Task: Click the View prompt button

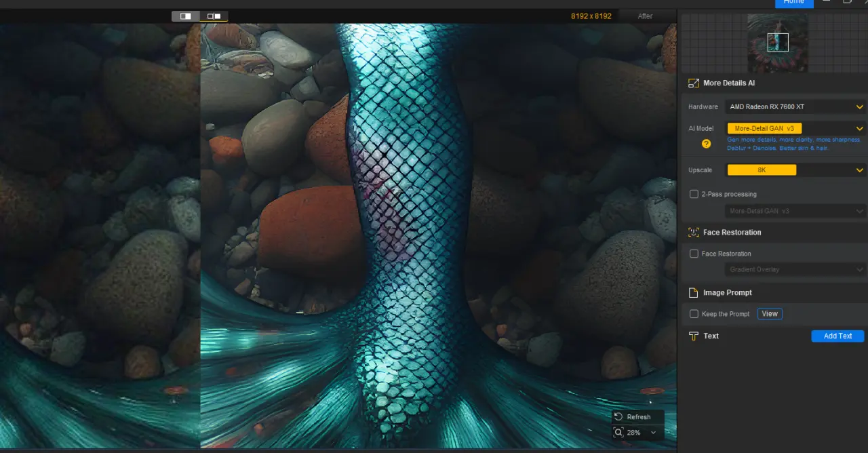Action: click(770, 314)
